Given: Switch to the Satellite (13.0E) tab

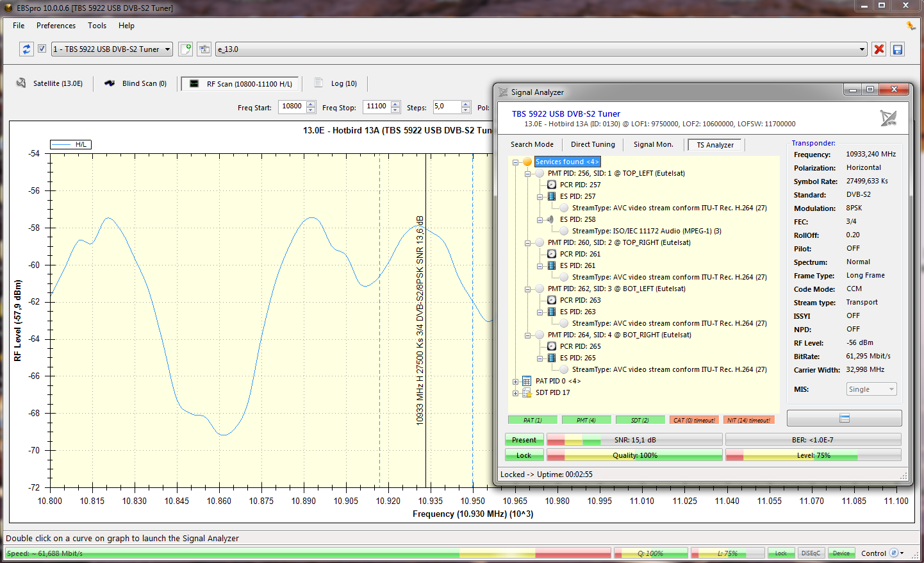Looking at the screenshot, I should 50,83.
